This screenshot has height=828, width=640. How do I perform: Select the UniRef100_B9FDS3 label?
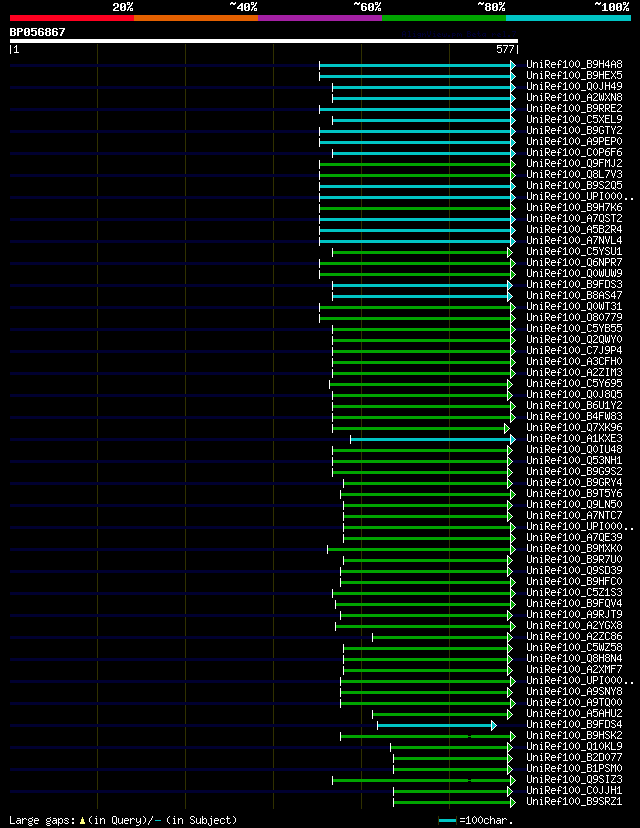tap(574, 284)
